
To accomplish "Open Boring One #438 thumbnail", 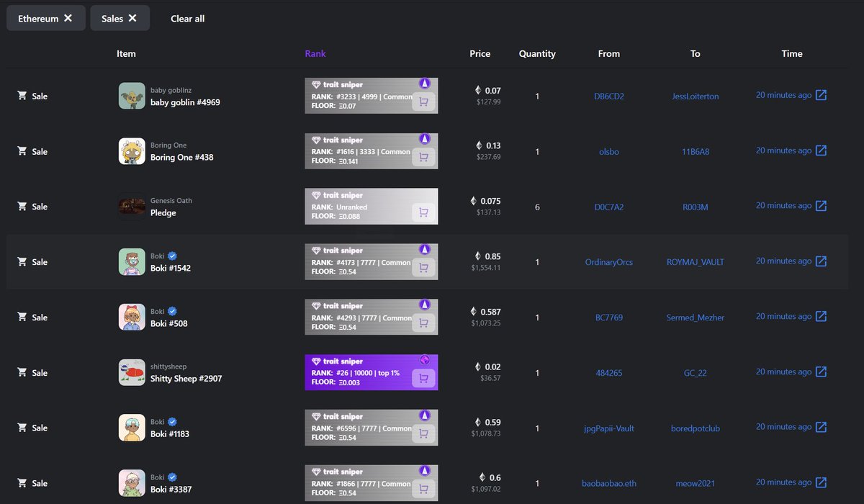I will click(x=132, y=151).
